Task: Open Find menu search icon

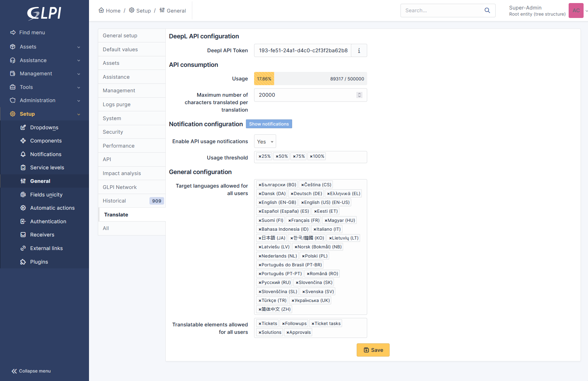Action: (13, 33)
